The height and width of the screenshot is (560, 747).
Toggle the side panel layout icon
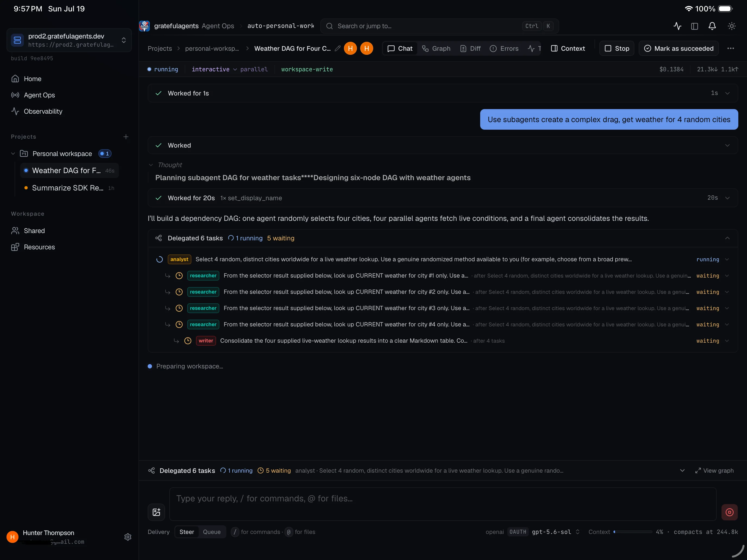click(694, 26)
